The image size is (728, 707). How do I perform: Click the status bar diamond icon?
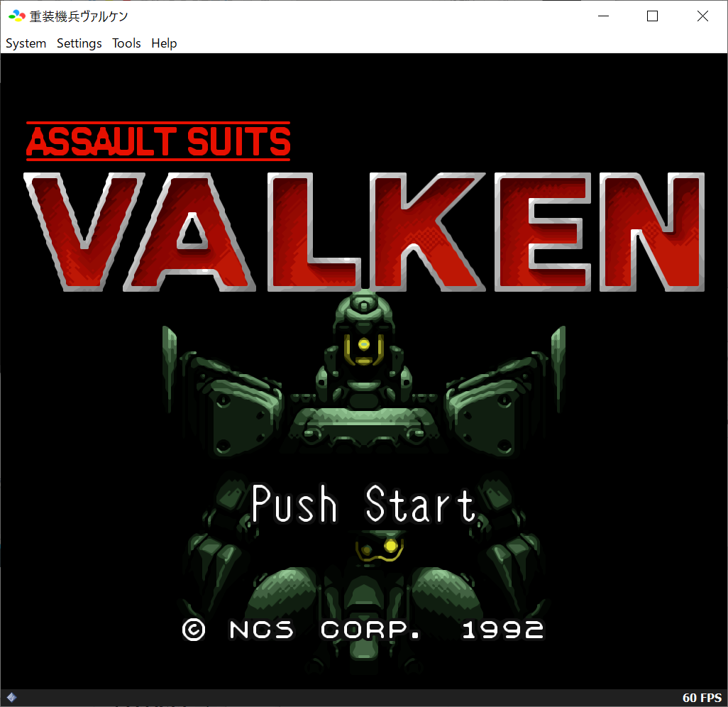tap(11, 697)
